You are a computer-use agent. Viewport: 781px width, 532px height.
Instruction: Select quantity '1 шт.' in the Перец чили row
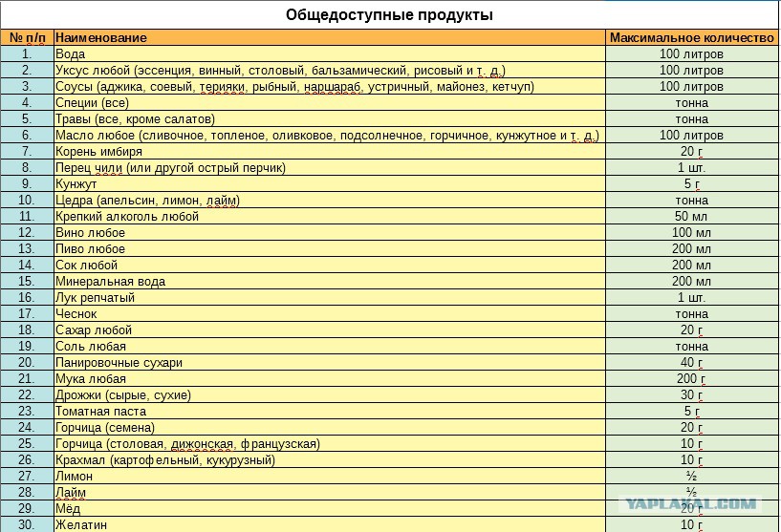[692, 168]
